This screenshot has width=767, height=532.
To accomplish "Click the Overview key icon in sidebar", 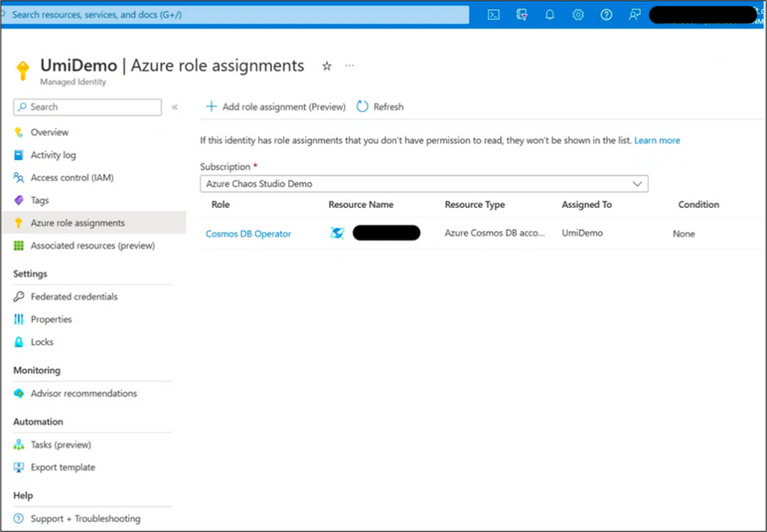I will tap(18, 132).
